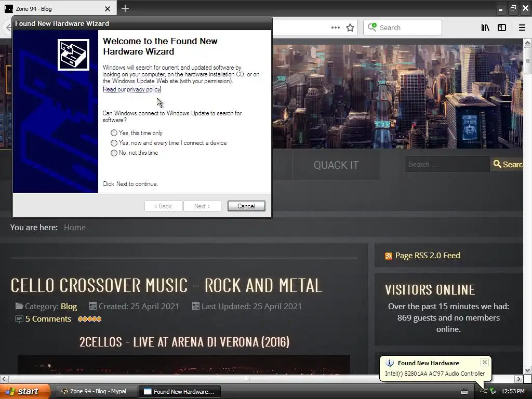Click the yellow website Search button
The image size is (532, 399).
click(x=507, y=164)
